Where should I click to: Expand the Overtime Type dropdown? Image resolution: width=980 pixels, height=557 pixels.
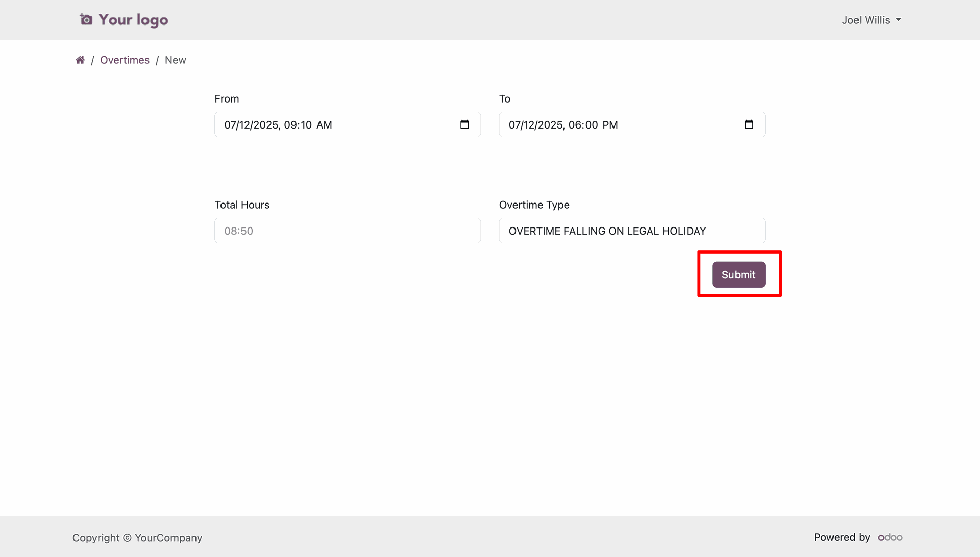(632, 231)
